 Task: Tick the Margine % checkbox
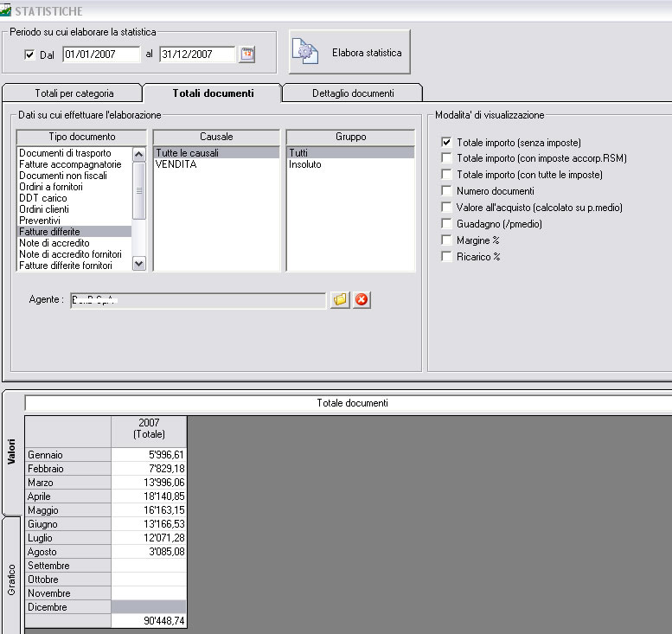[x=446, y=240]
